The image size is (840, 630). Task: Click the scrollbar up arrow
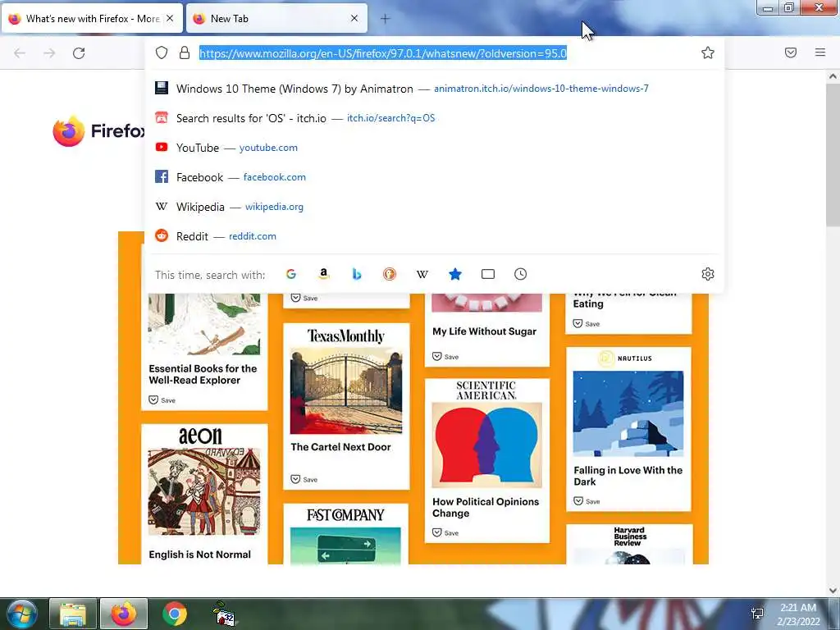pyautogui.click(x=833, y=76)
